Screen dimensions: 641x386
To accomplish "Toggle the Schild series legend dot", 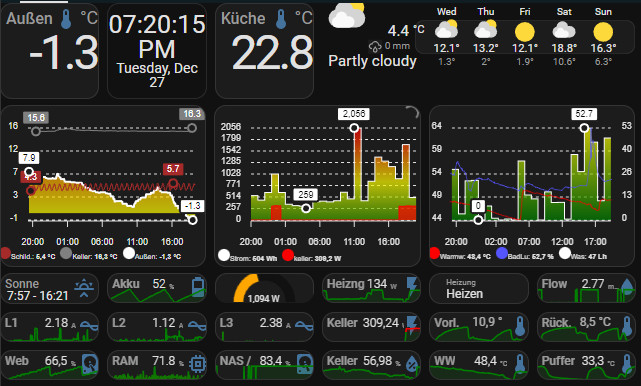I will coord(6,253).
